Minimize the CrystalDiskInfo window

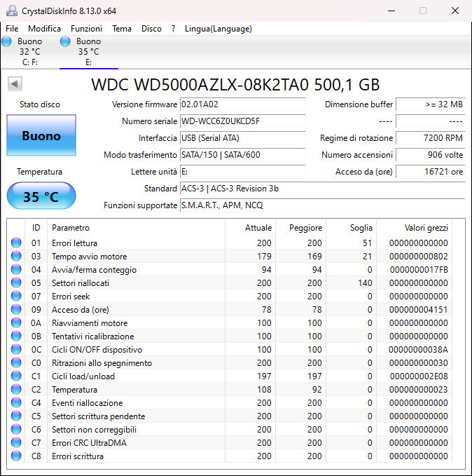coord(391,11)
